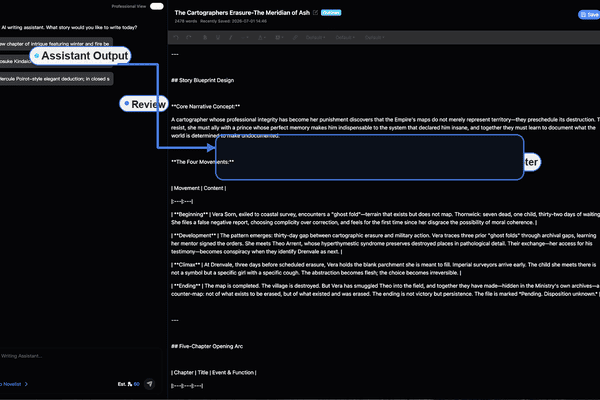
Task: Click the link icon in the toolbar
Action: pos(295,38)
